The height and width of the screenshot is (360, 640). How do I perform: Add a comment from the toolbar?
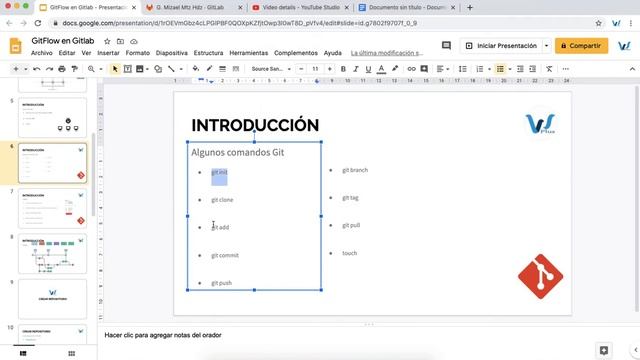(424, 69)
